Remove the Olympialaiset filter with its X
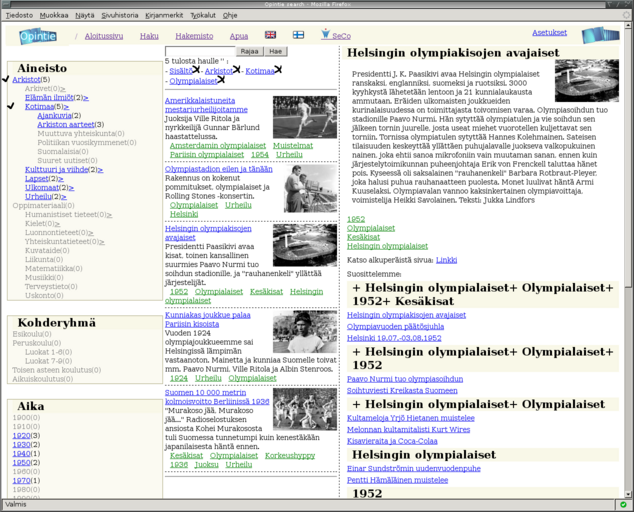The width and height of the screenshot is (634, 512). [221, 80]
